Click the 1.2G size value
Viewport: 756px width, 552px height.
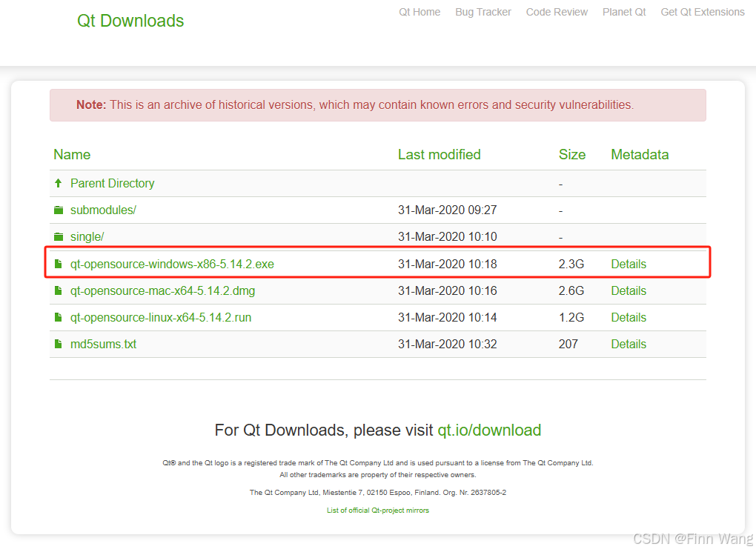571,317
